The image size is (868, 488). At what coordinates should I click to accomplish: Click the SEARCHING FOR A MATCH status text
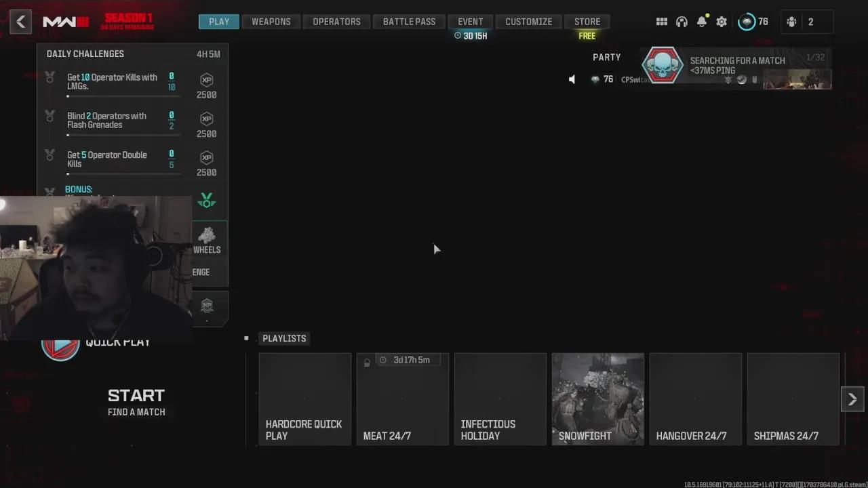coord(738,60)
